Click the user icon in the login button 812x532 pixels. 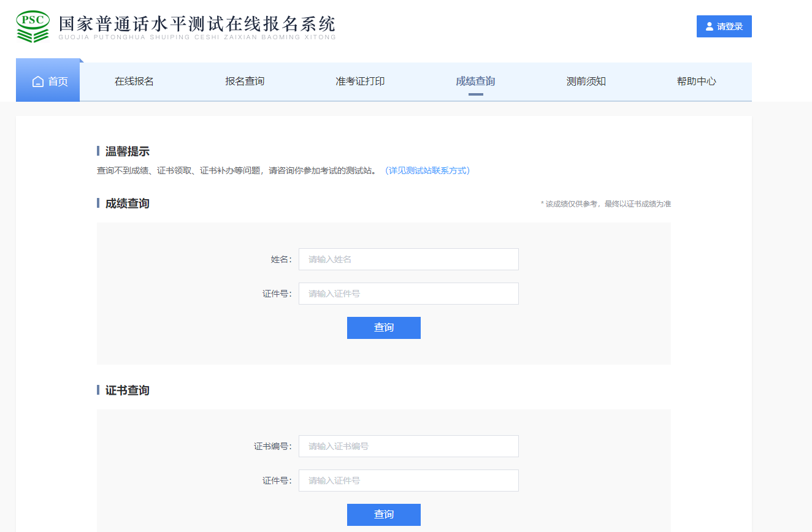pos(710,26)
